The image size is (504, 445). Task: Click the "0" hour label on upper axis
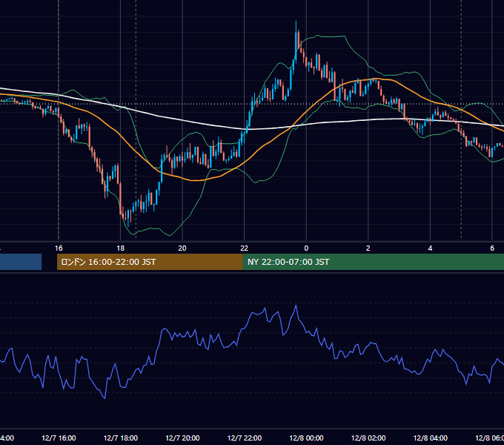[306, 248]
